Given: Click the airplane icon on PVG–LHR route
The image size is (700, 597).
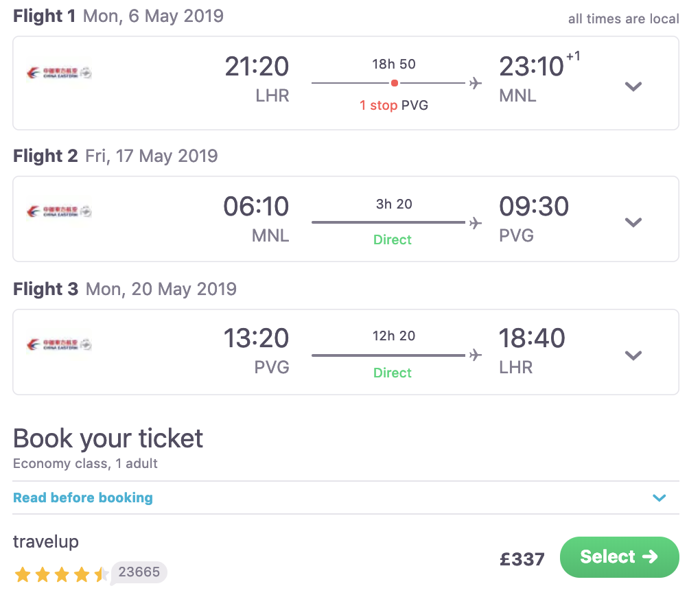Looking at the screenshot, I should (x=475, y=355).
